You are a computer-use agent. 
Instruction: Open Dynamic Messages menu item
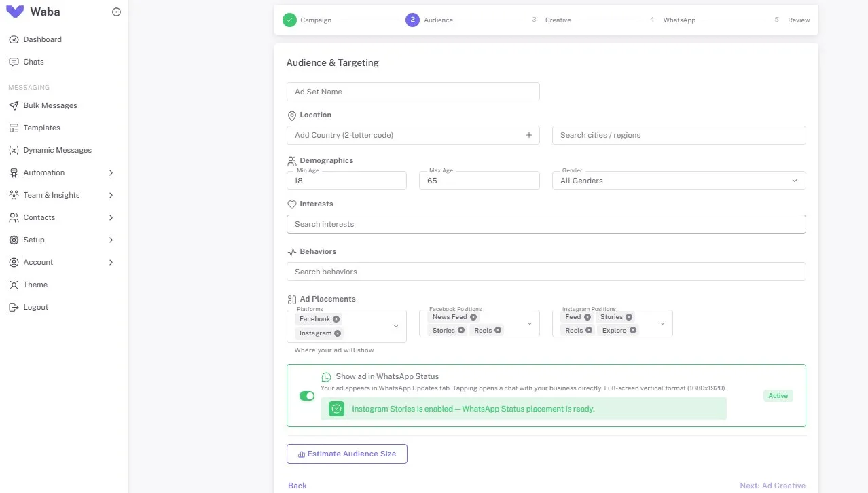(x=57, y=150)
